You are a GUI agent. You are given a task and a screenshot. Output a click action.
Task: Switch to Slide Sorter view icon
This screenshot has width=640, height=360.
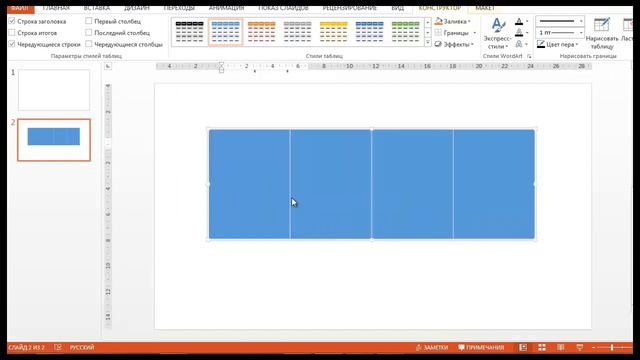tap(542, 347)
